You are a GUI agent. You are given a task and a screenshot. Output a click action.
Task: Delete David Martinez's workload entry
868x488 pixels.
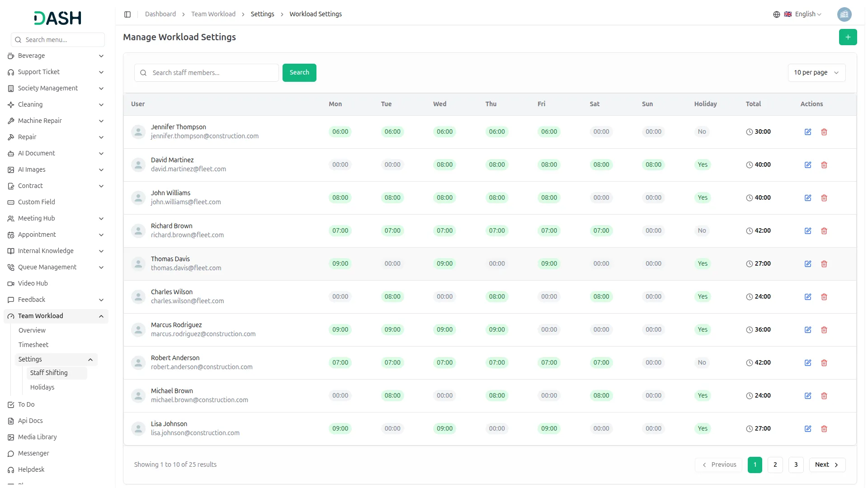(x=824, y=165)
